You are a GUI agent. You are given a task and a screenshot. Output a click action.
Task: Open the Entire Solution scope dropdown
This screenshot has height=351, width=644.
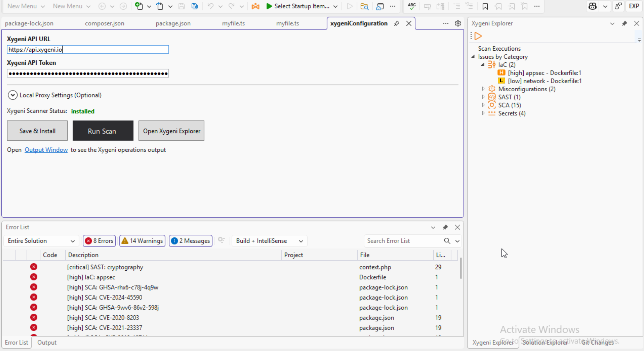tap(41, 241)
